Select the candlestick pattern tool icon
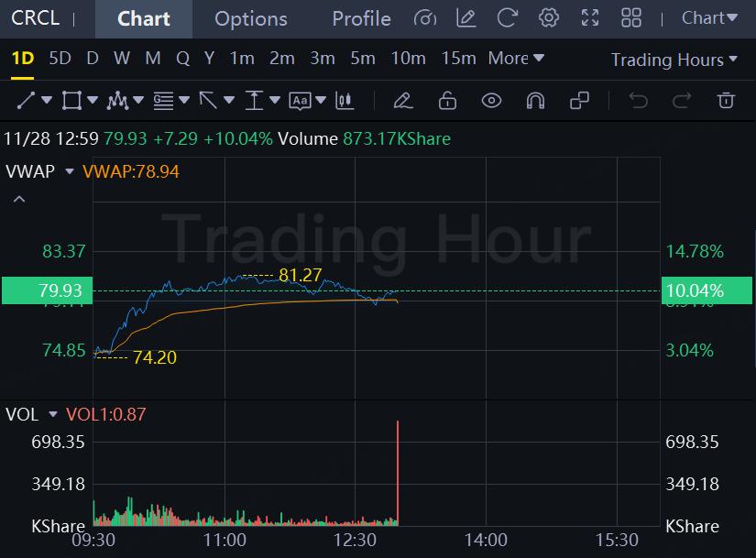 point(344,100)
